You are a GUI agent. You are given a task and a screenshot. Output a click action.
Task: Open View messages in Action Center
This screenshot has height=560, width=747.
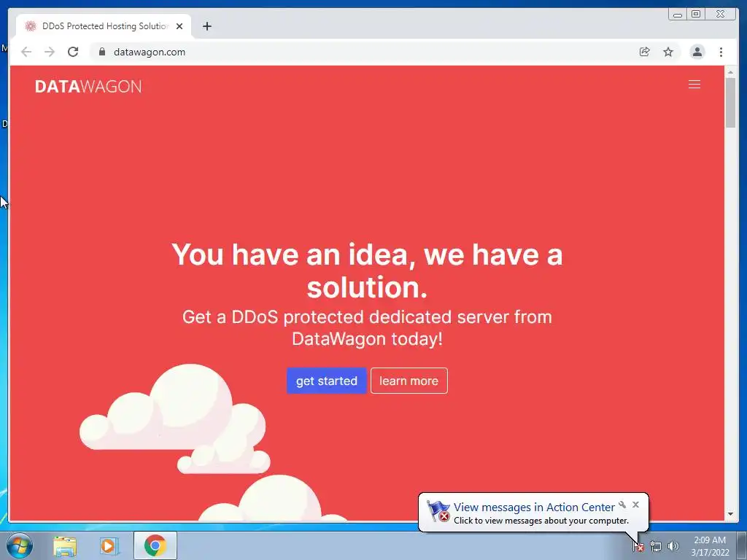533,507
